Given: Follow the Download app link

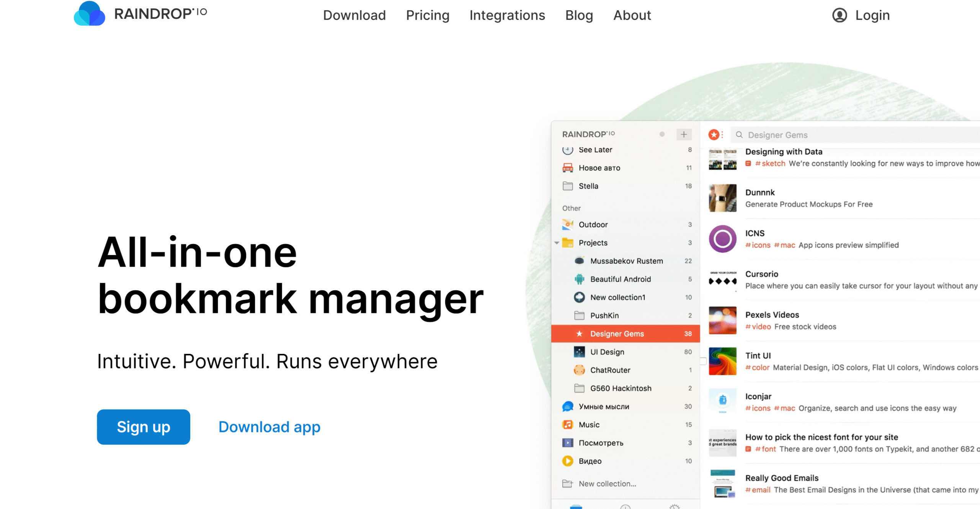Looking at the screenshot, I should [x=269, y=427].
